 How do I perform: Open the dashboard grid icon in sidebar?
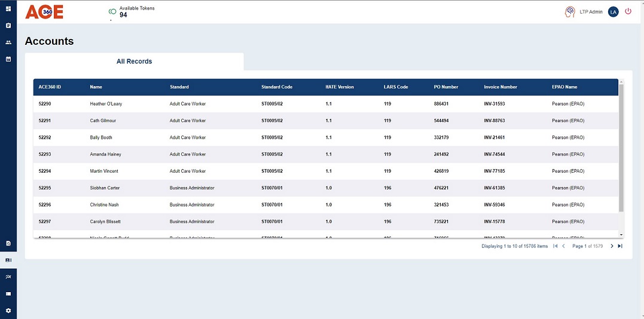pos(8,9)
